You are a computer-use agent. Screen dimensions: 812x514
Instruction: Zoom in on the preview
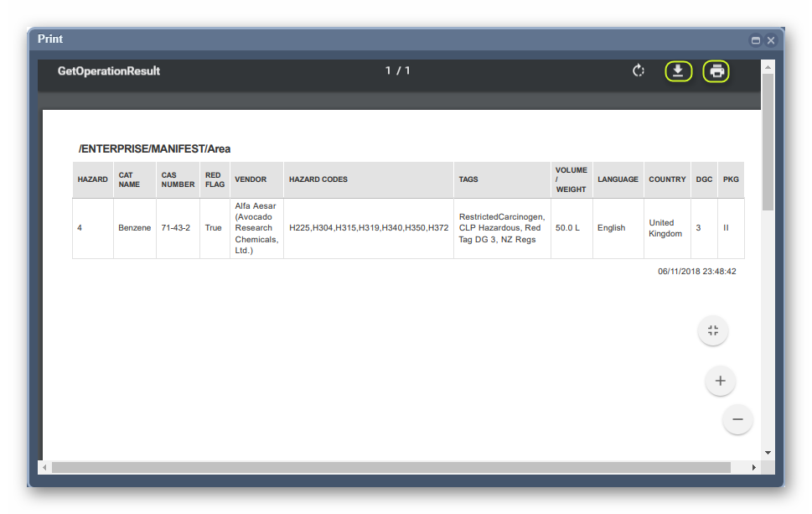720,381
